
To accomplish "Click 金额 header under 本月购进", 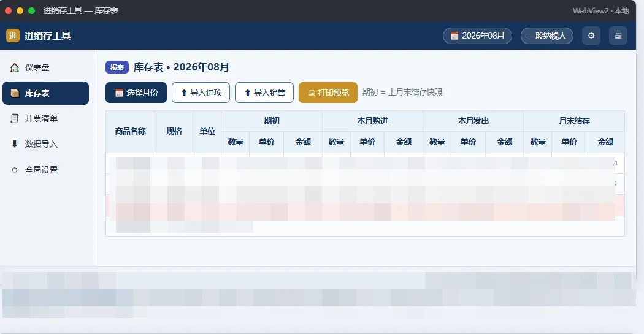I will pyautogui.click(x=404, y=142).
